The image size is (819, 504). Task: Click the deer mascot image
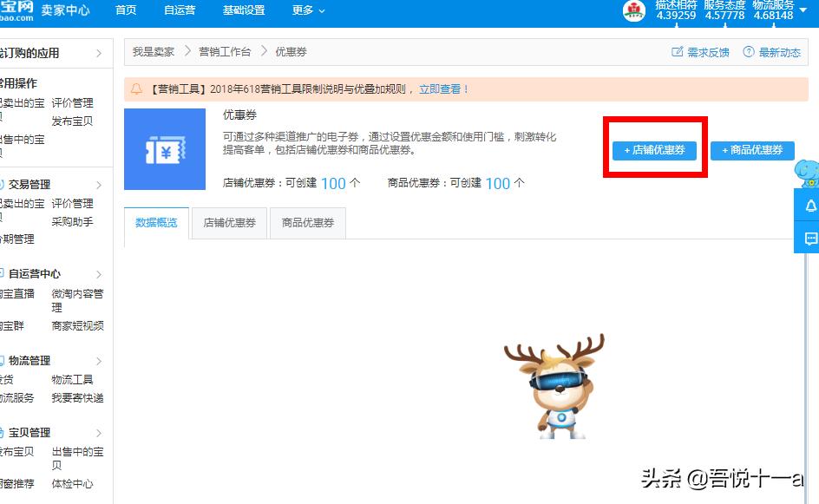point(555,387)
